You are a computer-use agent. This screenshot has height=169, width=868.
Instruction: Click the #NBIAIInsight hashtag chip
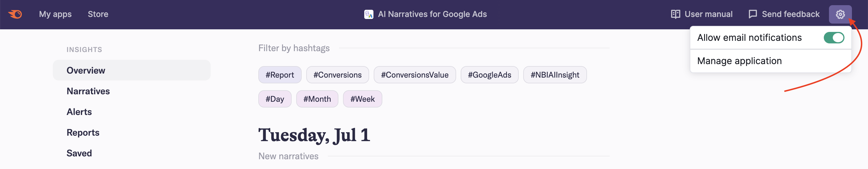tap(555, 75)
